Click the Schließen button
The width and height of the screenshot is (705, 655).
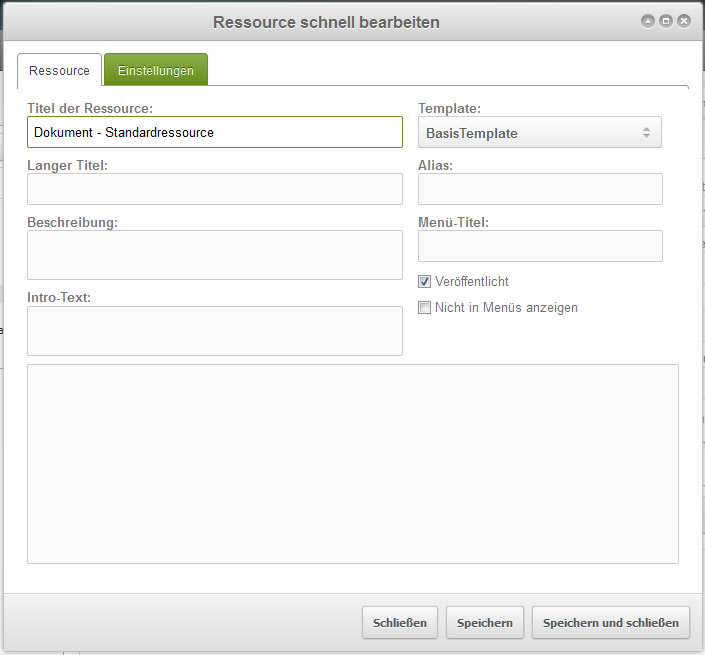399,622
